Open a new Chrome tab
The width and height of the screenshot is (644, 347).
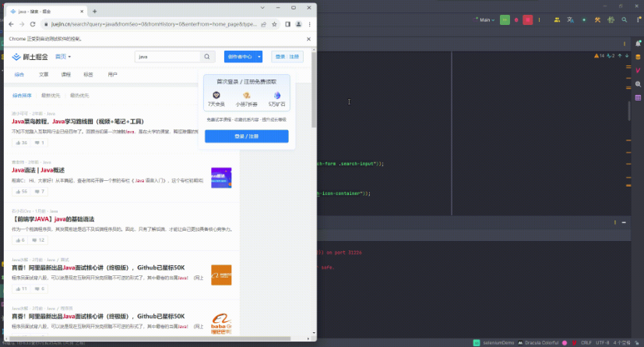click(94, 12)
